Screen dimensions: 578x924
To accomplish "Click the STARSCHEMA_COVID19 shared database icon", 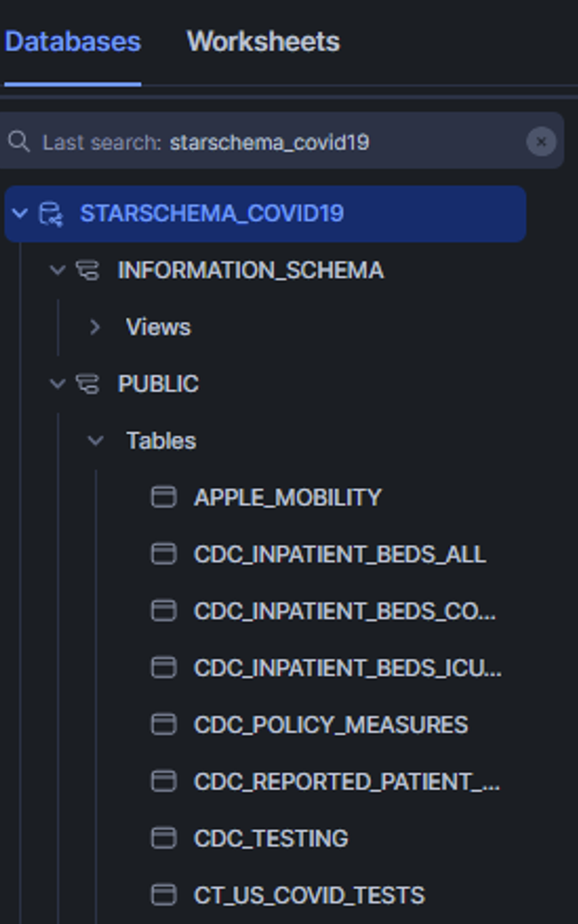I will tap(51, 214).
